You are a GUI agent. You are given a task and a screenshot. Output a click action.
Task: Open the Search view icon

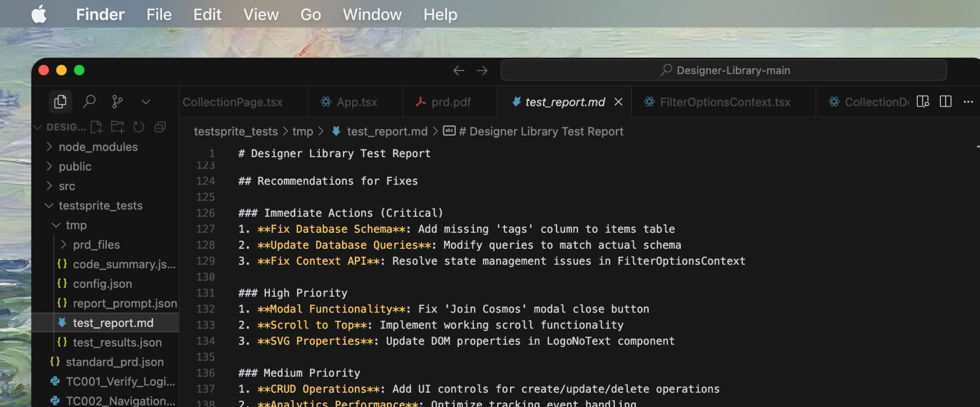[x=89, y=102]
